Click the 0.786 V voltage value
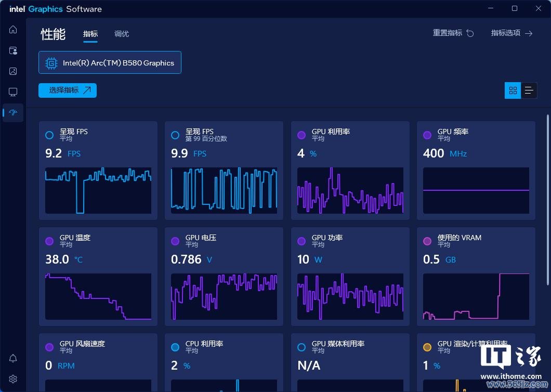Image resolution: width=551 pixels, height=392 pixels. (191, 259)
